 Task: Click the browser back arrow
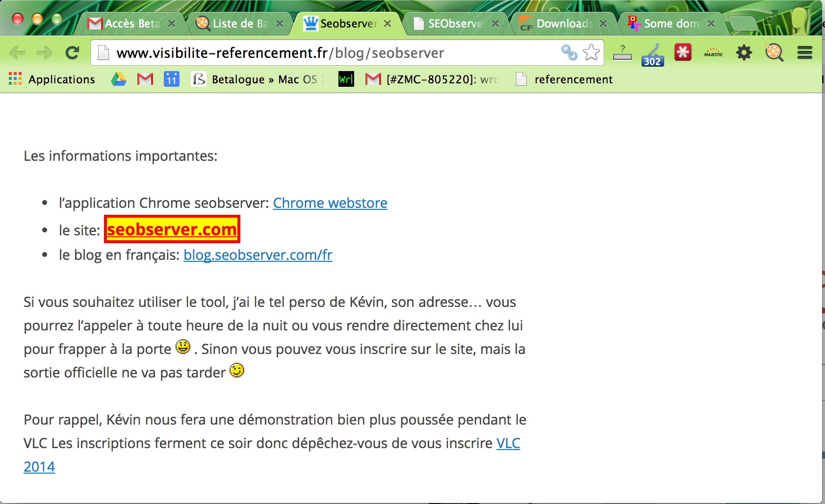coord(18,52)
